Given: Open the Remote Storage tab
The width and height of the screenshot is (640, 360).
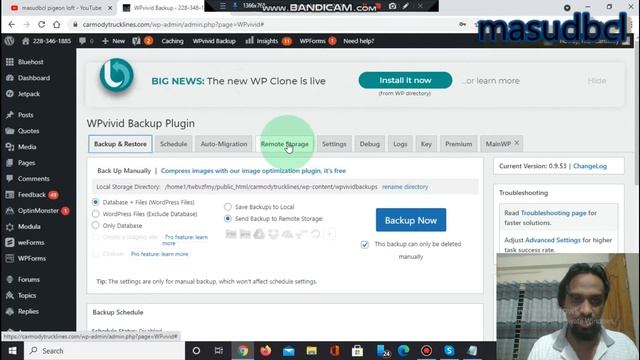Looking at the screenshot, I should pyautogui.click(x=284, y=144).
